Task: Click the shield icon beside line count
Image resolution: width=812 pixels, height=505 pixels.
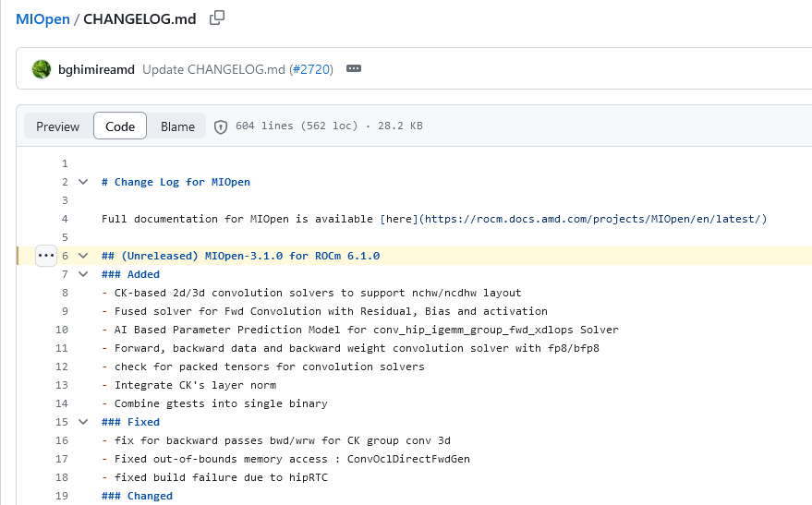Action: pyautogui.click(x=221, y=126)
